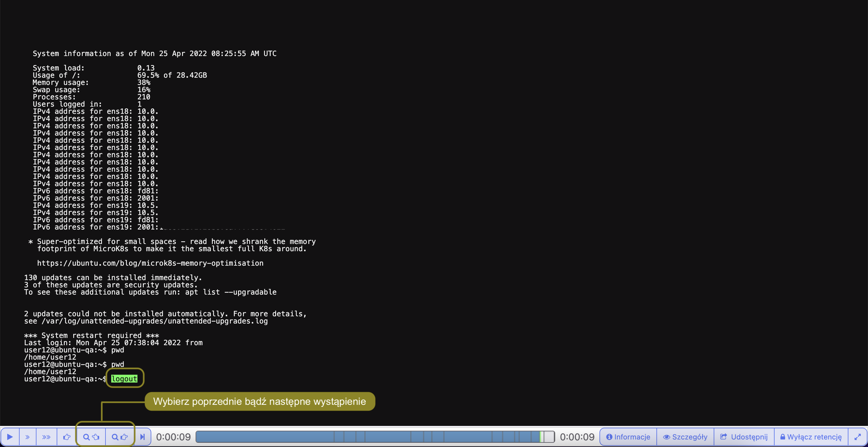This screenshot has height=447, width=868.
Task: Click 'Memory usage:' line
Action: pyautogui.click(x=91, y=82)
